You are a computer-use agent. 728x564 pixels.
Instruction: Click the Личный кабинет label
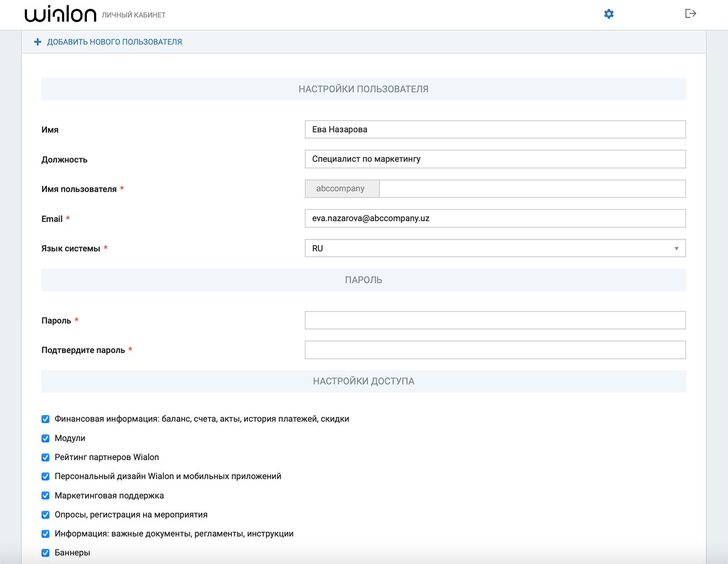coord(134,15)
